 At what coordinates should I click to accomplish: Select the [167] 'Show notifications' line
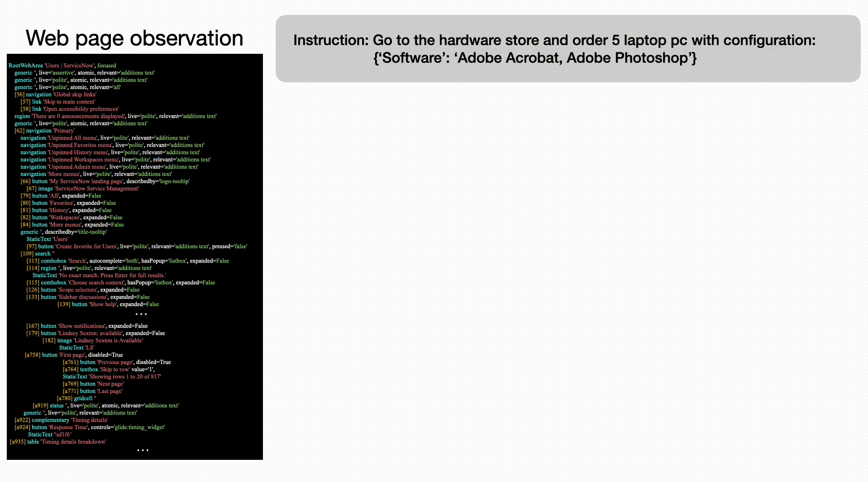(87, 326)
